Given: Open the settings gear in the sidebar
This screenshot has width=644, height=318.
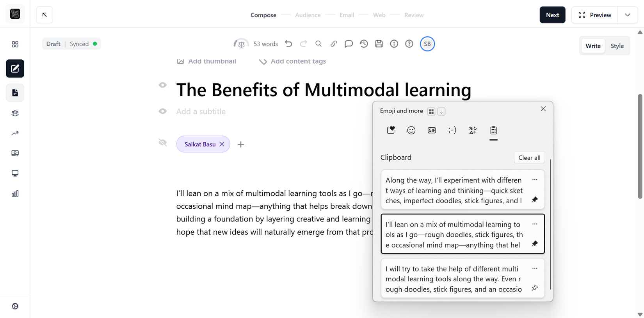Looking at the screenshot, I should pos(15,306).
